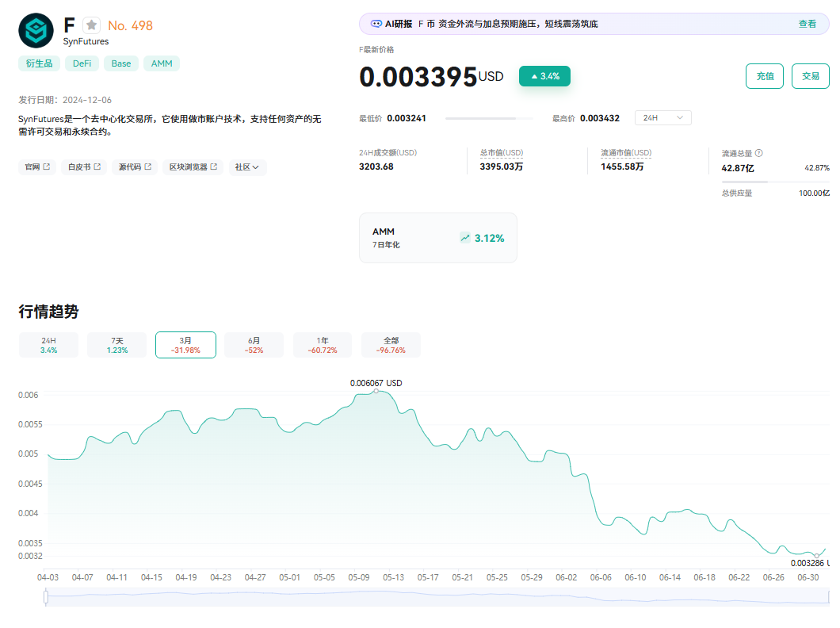The height and width of the screenshot is (628, 840).
Task: Click the 42.87亿 circulating supply value
Action: pos(738,168)
